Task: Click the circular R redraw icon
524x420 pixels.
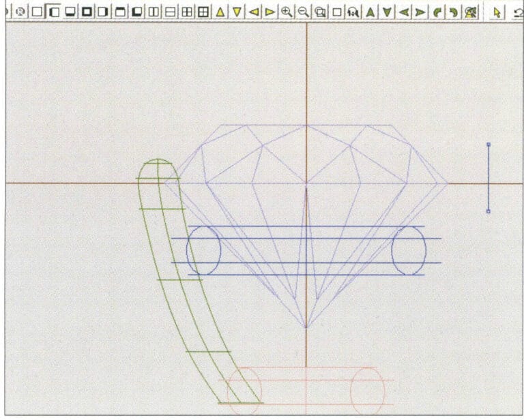Action: tap(20, 12)
